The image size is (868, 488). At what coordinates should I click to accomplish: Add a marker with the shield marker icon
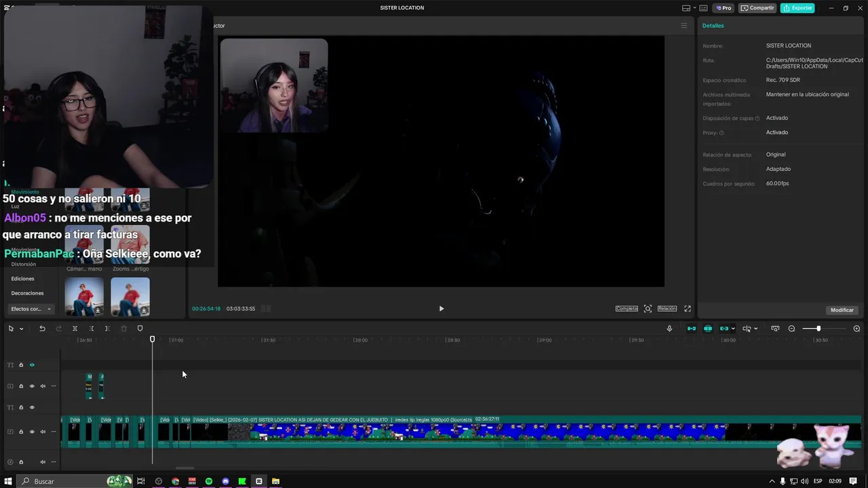point(140,329)
